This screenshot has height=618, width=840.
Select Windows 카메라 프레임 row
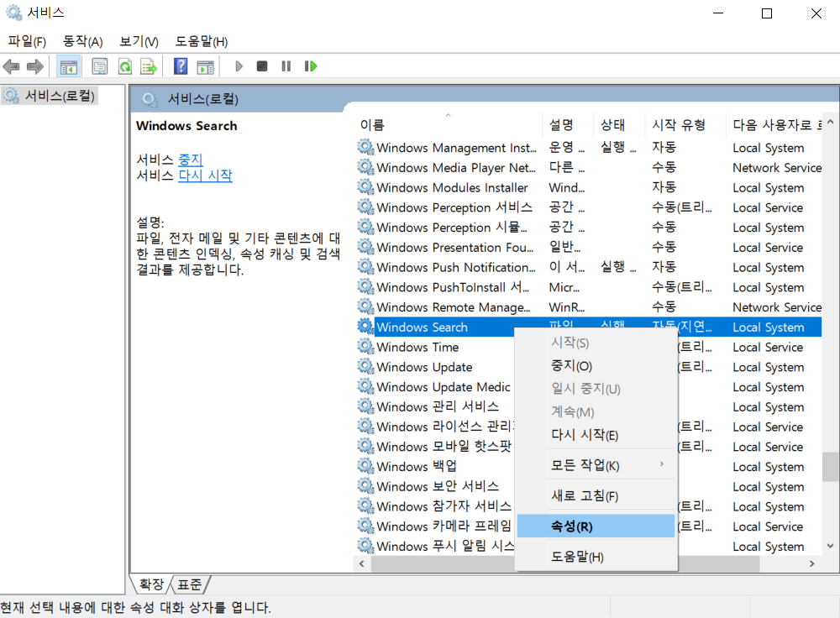tap(589, 526)
